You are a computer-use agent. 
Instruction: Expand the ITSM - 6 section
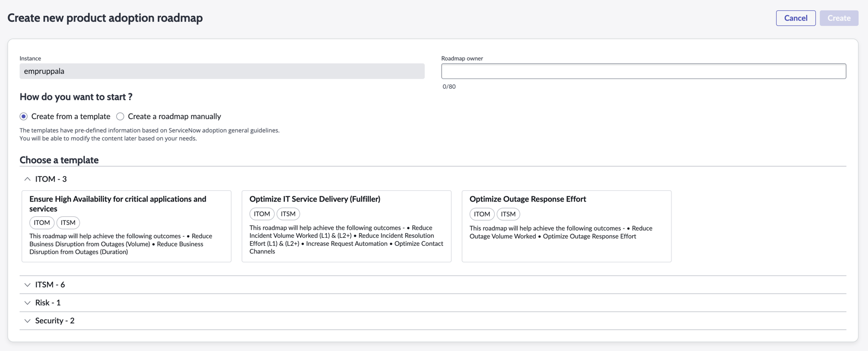(x=433, y=285)
